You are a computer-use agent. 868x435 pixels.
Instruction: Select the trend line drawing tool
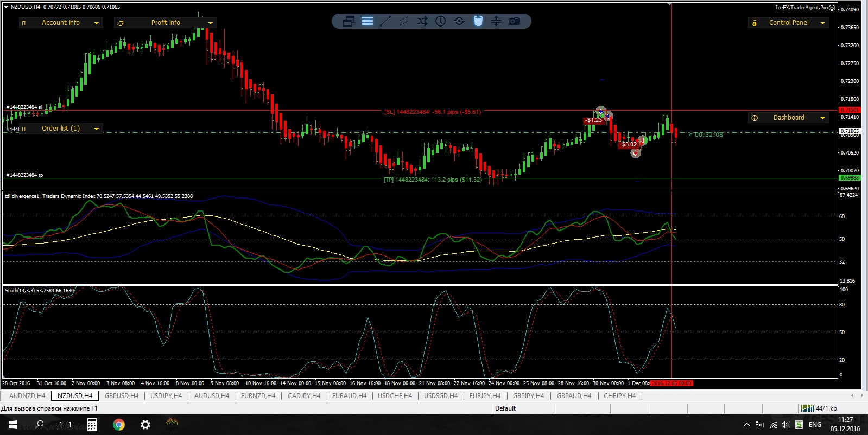point(385,21)
